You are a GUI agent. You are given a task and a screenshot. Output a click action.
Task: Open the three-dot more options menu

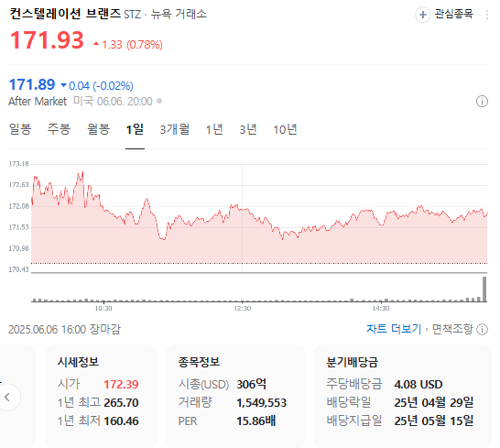pyautogui.click(x=486, y=15)
